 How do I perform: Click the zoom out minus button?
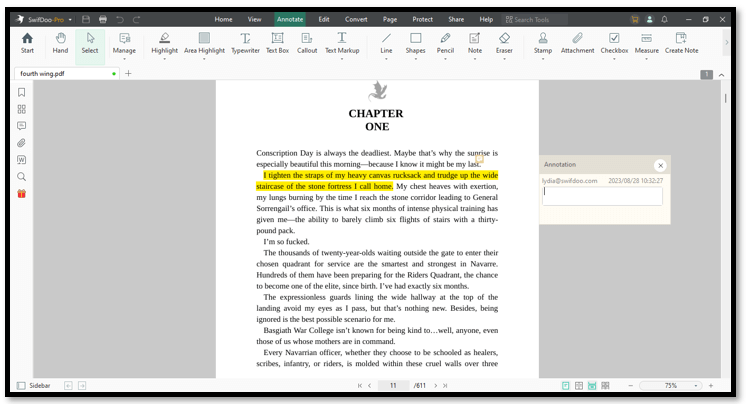[x=630, y=385]
